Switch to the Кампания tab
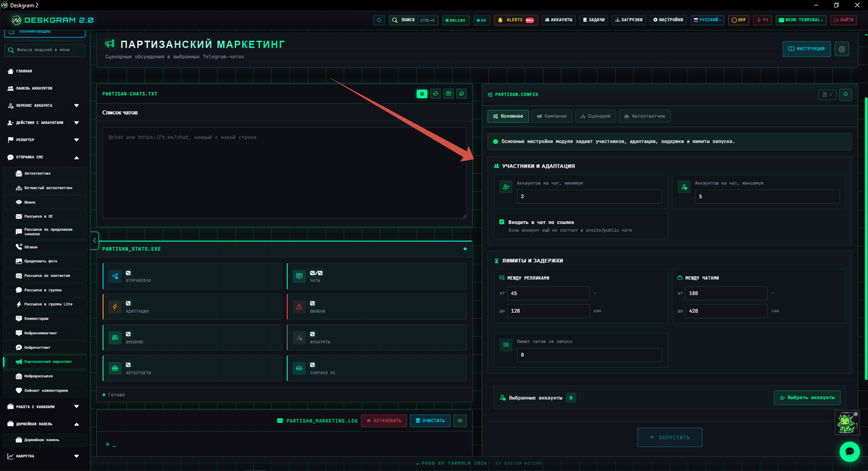The height and width of the screenshot is (471, 868). click(x=552, y=116)
